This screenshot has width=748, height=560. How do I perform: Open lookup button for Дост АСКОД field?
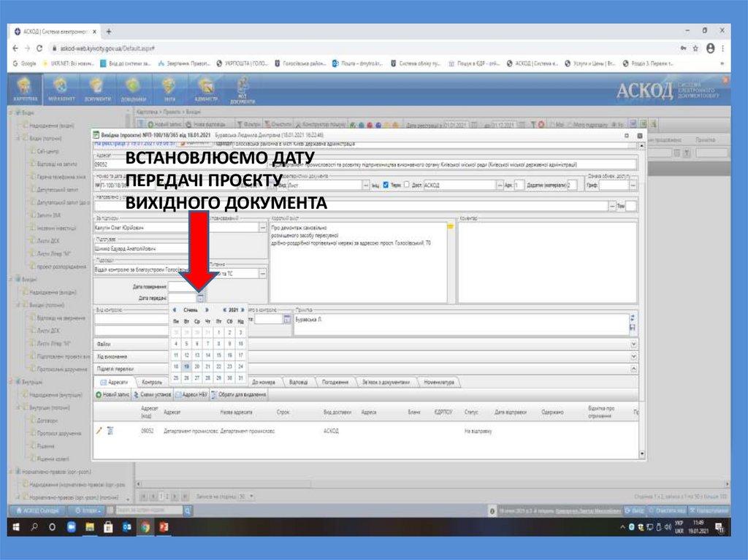(x=500, y=185)
